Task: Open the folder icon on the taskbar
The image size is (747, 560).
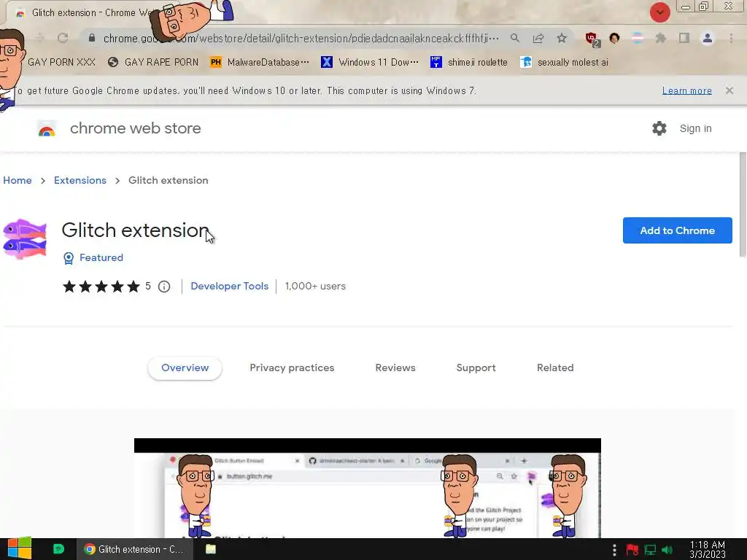Action: click(211, 549)
